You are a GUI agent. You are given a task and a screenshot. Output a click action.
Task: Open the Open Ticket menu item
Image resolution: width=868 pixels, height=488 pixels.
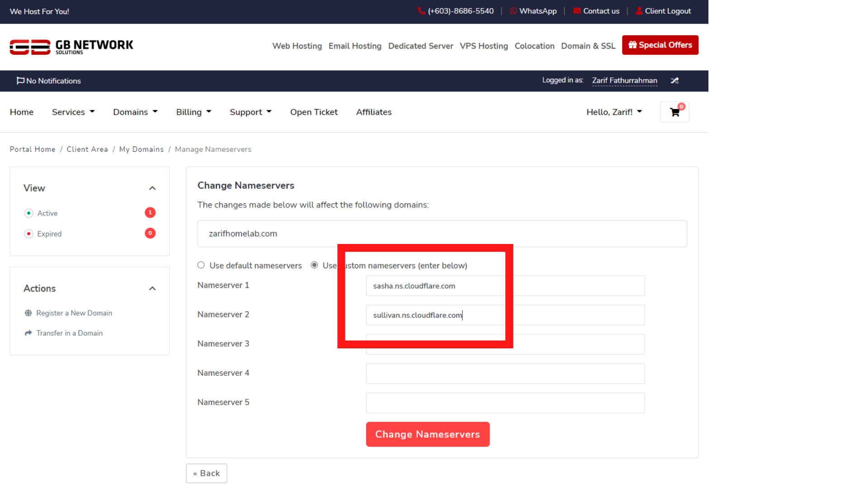point(314,112)
